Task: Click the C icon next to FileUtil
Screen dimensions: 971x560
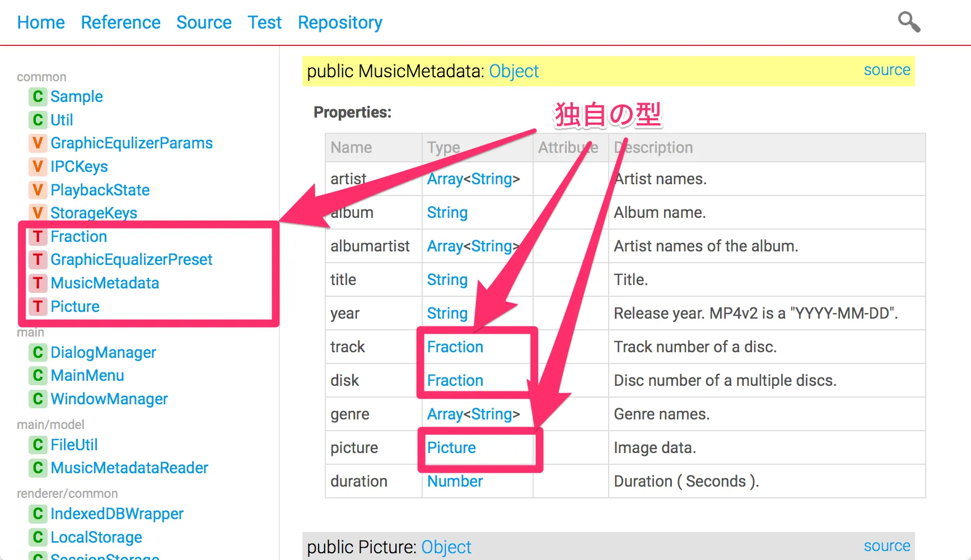Action: click(x=38, y=445)
